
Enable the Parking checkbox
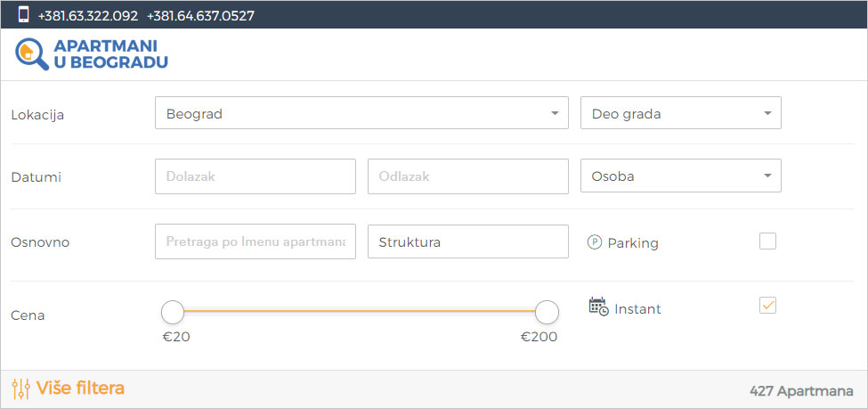[x=767, y=241]
